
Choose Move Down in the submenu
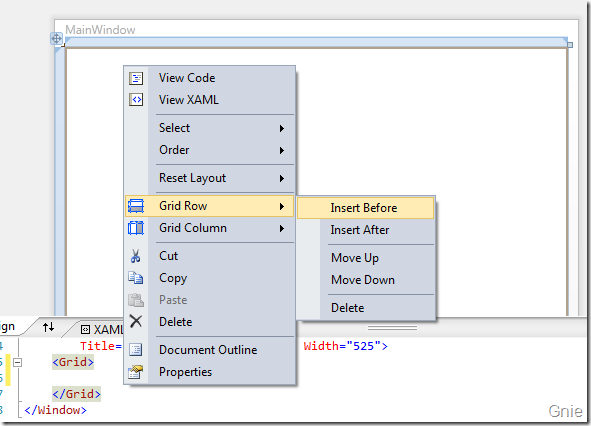pos(365,280)
